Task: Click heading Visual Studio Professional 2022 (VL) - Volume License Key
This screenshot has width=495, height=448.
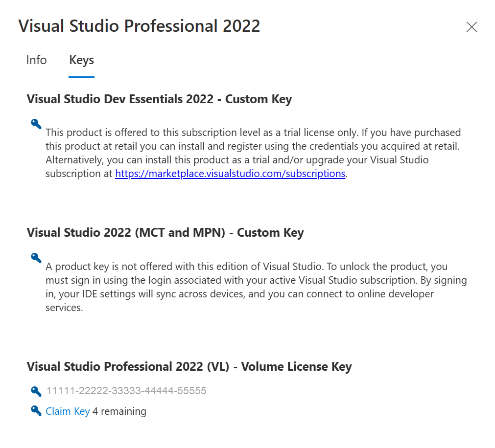Action: (189, 367)
